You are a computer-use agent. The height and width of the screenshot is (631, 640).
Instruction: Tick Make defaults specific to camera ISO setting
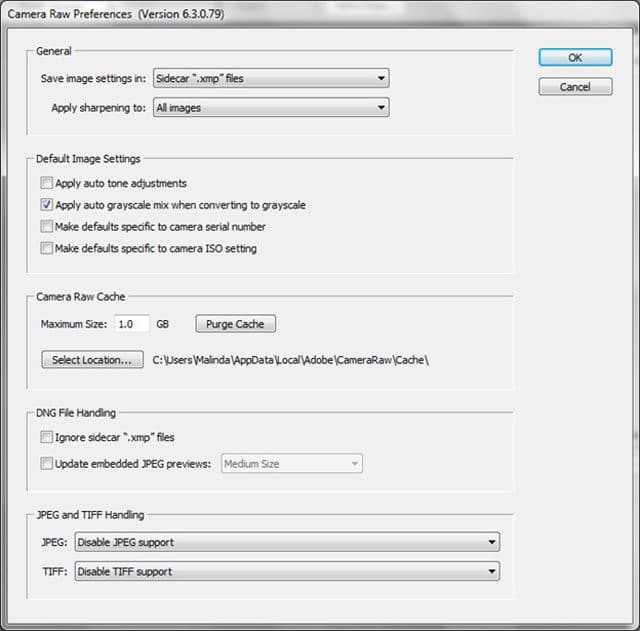tap(47, 248)
